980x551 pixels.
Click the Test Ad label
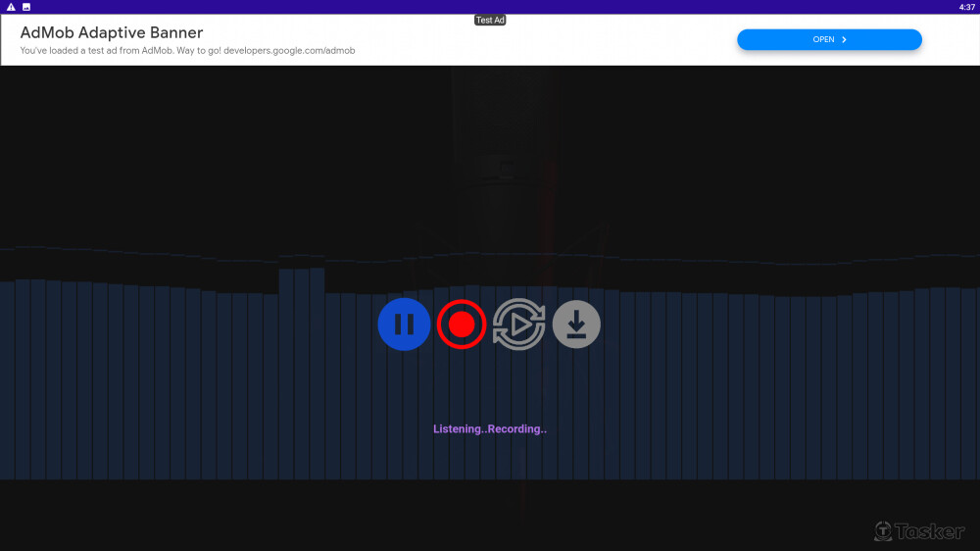tap(490, 20)
